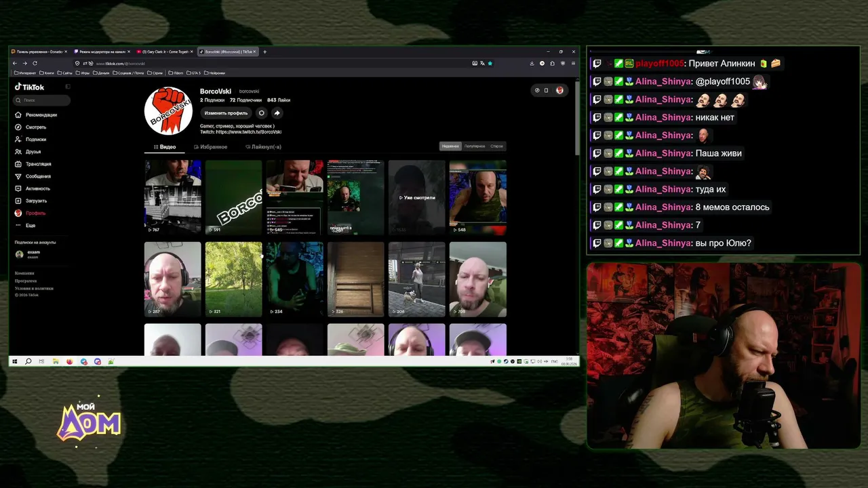This screenshot has height=488, width=868.
Task: Open File Explorer from the taskbar
Action: (x=56, y=361)
